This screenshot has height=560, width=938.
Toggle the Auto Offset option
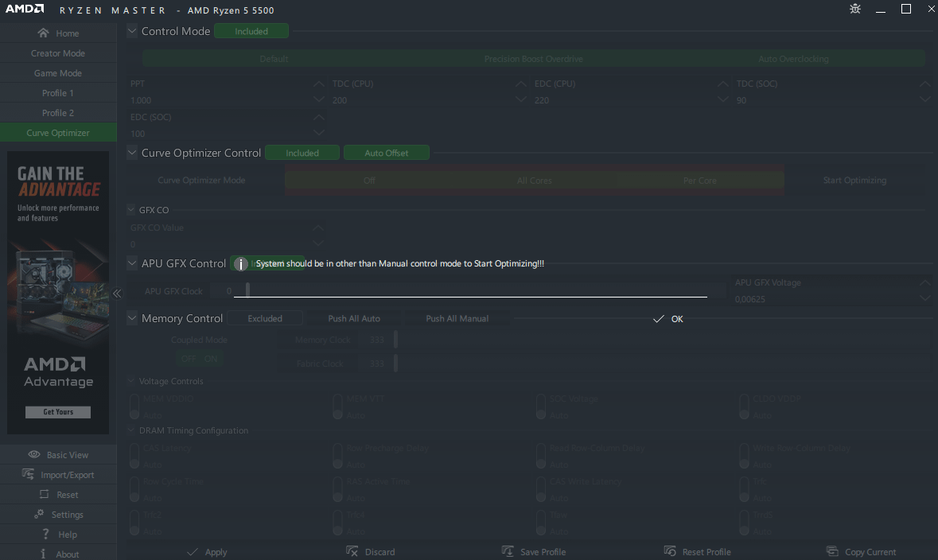[387, 153]
